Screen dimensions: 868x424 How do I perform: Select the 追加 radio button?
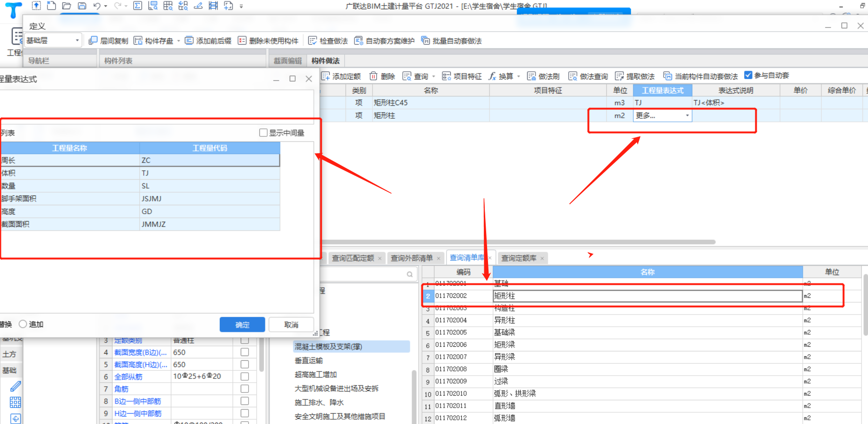pos(23,324)
